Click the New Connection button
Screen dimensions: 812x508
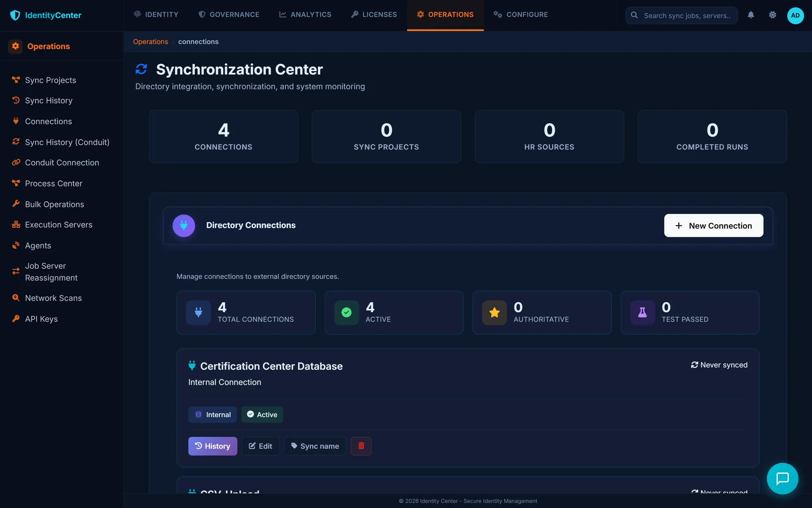click(713, 226)
